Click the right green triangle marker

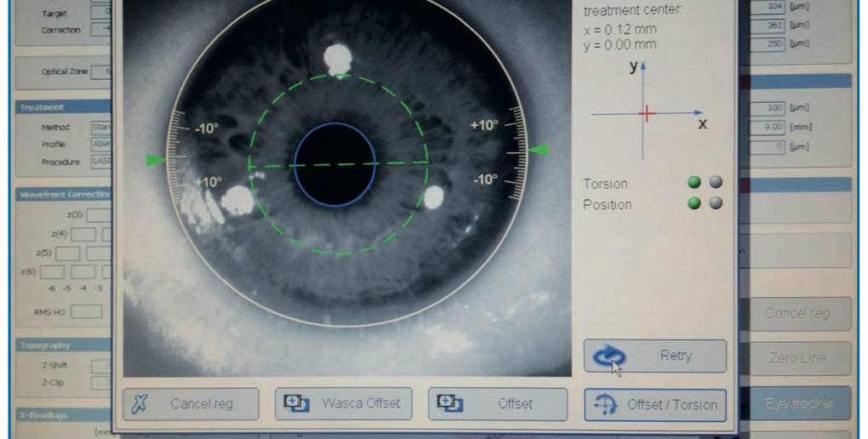click(x=538, y=150)
